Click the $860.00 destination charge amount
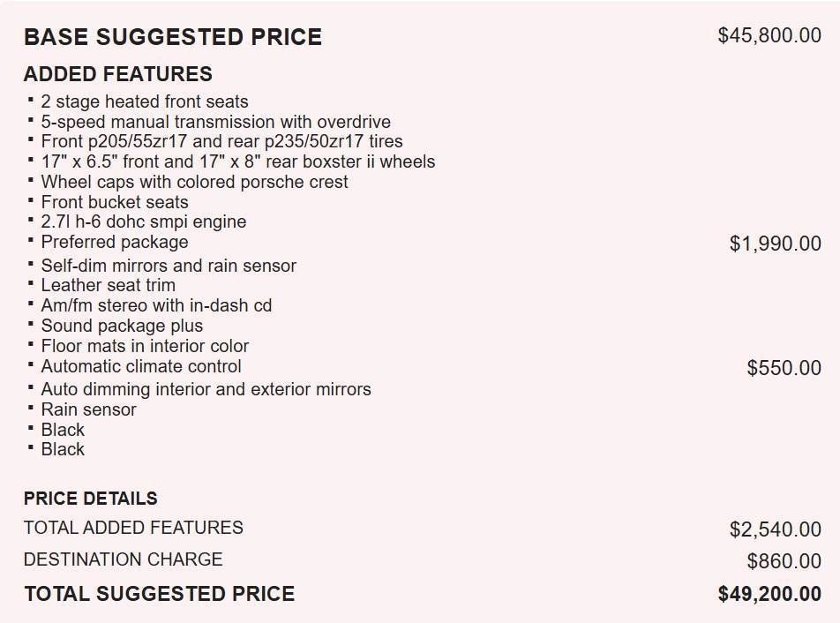The width and height of the screenshot is (840, 623). pyautogui.click(x=784, y=561)
